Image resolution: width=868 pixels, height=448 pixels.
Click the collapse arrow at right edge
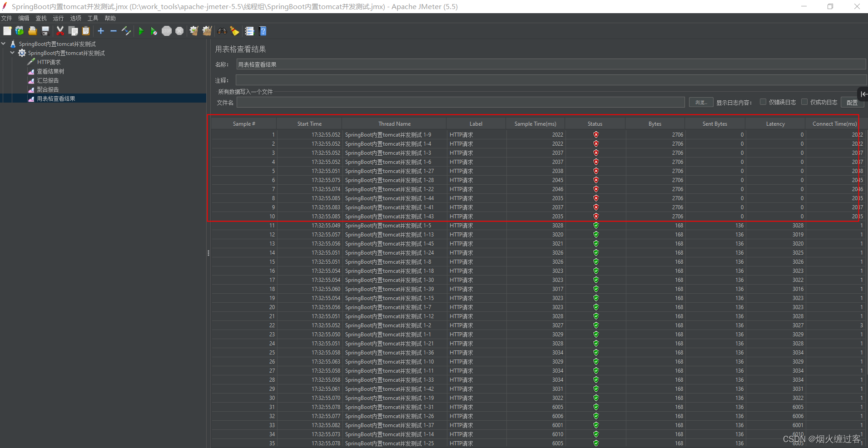pyautogui.click(x=863, y=94)
